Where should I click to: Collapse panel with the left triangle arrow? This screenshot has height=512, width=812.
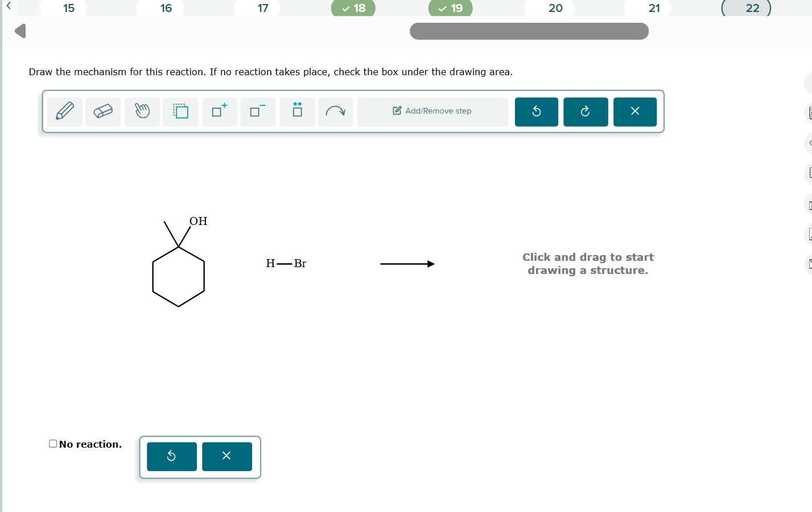[x=20, y=31]
